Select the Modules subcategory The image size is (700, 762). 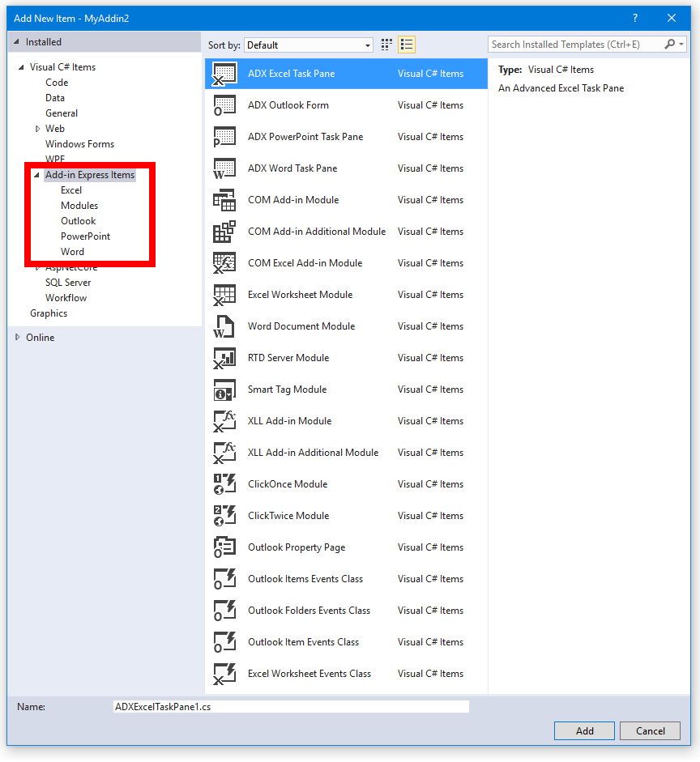coord(79,206)
